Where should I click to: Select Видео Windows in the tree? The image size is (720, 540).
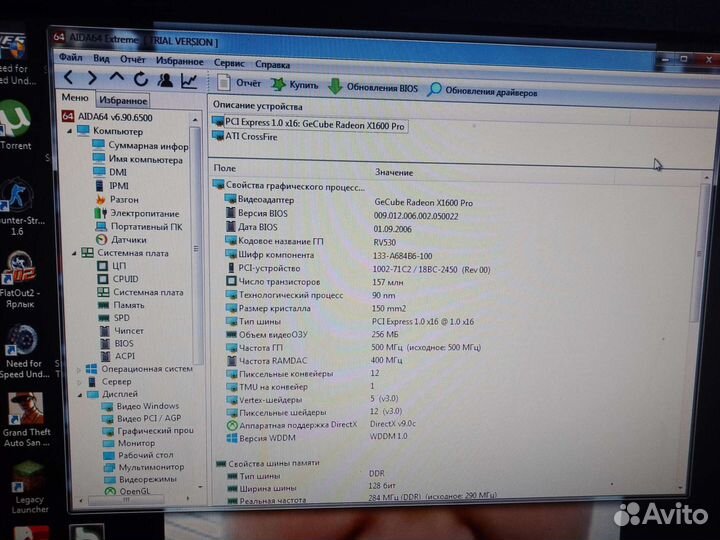point(141,406)
